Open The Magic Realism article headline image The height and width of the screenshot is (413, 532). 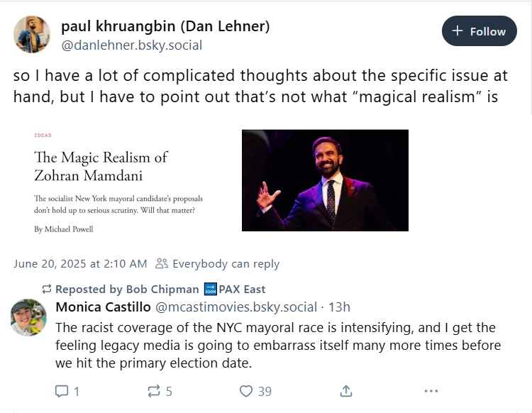[x=118, y=180]
